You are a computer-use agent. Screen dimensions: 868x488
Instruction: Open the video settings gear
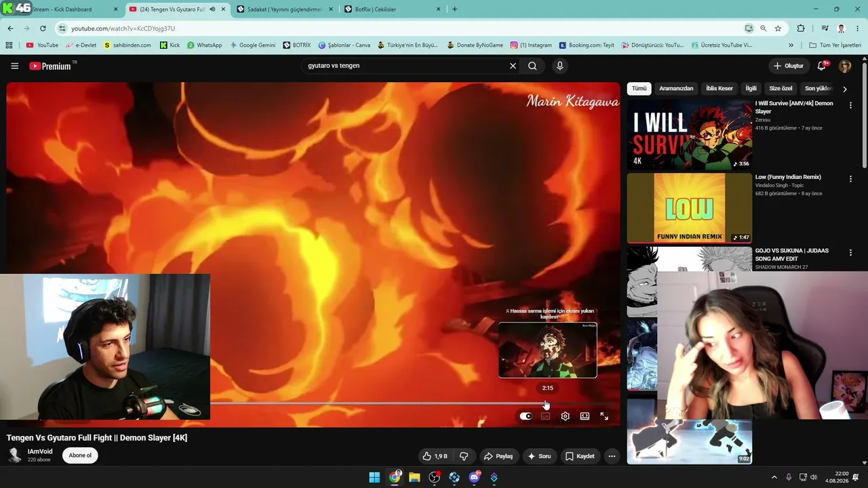[x=565, y=416]
